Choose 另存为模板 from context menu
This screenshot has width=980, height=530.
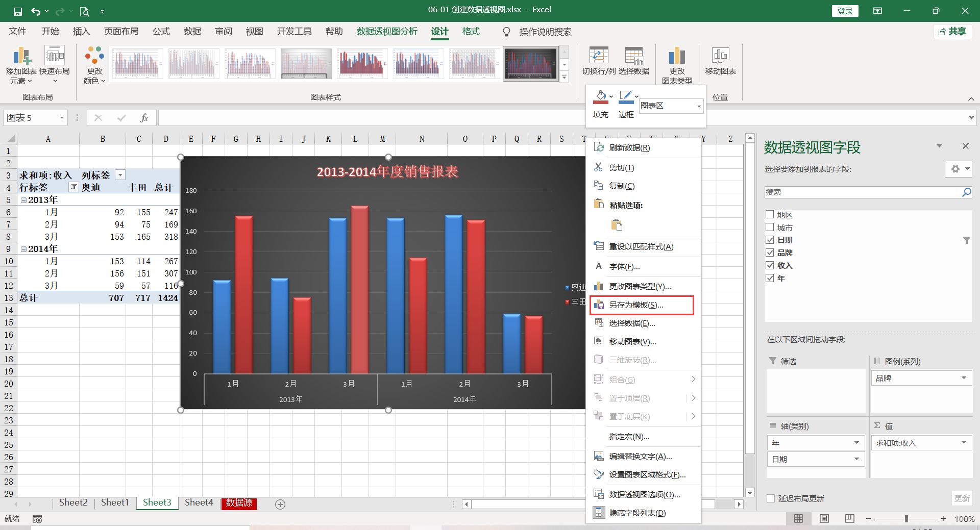click(642, 305)
